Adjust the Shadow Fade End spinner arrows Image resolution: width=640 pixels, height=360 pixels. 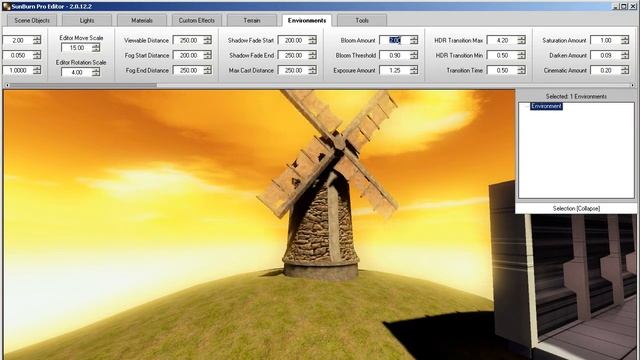[313, 55]
